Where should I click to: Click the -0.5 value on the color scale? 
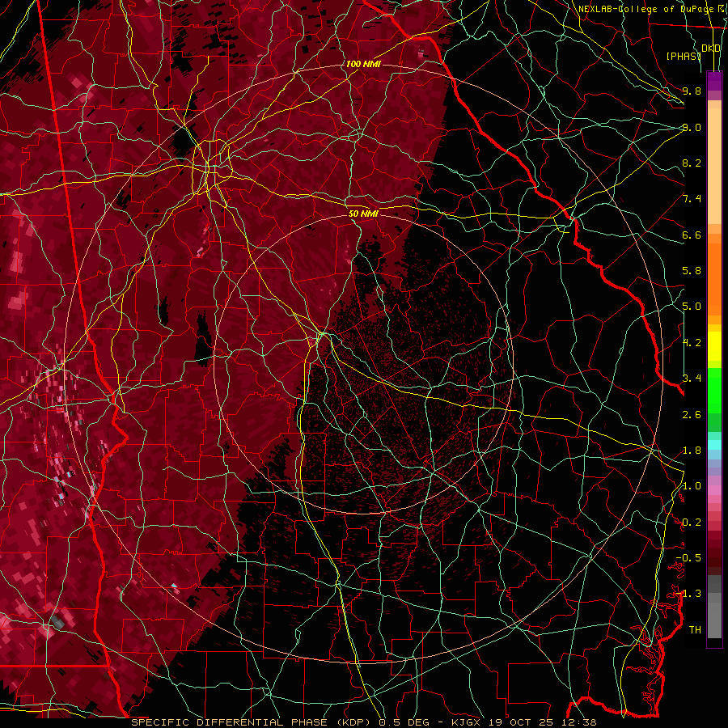pyautogui.click(x=688, y=558)
